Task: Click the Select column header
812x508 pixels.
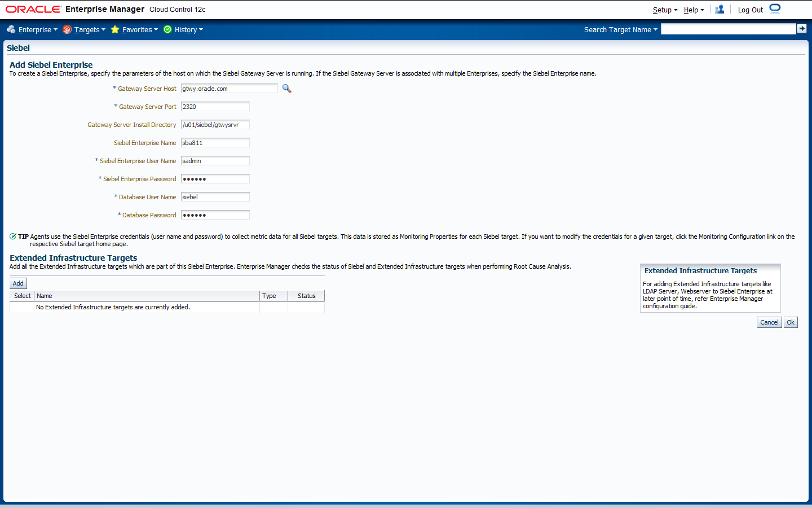Action: coord(23,296)
